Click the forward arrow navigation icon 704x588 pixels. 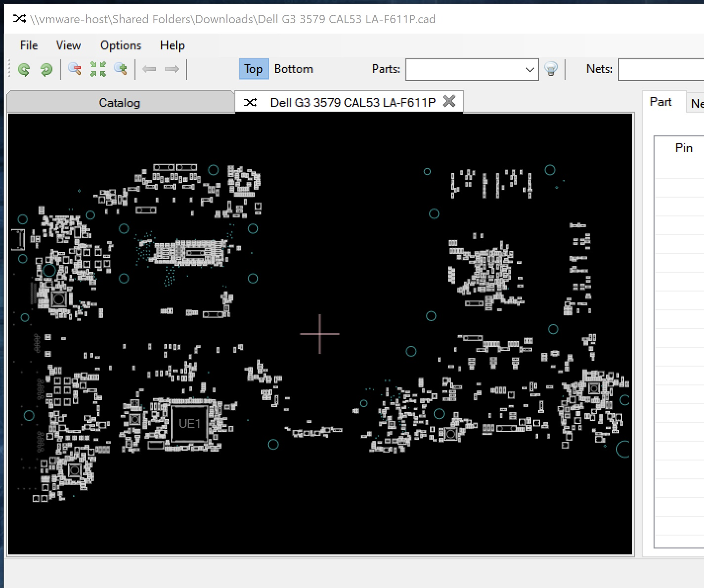click(x=172, y=69)
